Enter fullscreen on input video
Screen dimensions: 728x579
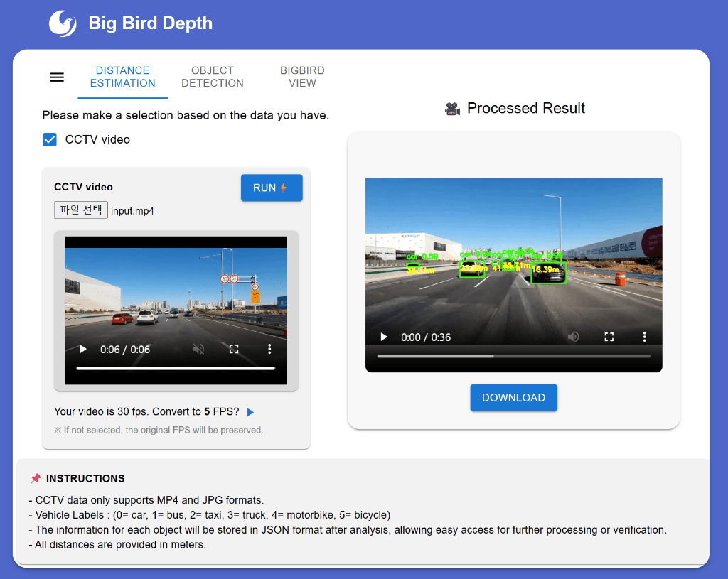[233, 349]
